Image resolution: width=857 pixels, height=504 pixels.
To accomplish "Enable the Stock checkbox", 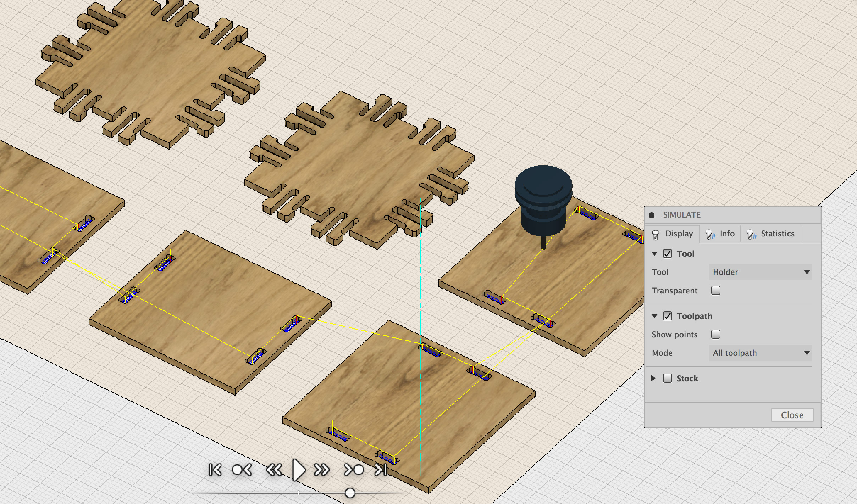I will pos(668,379).
